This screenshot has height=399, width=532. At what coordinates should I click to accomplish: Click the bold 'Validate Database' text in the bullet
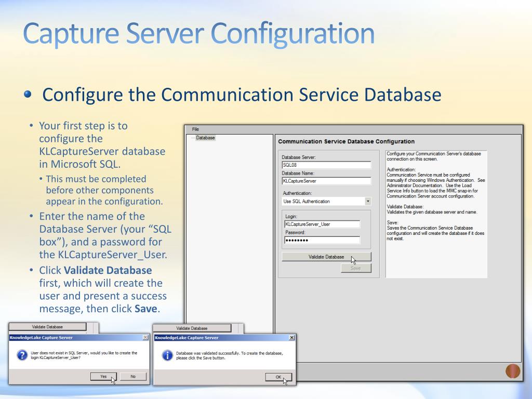coord(108,270)
